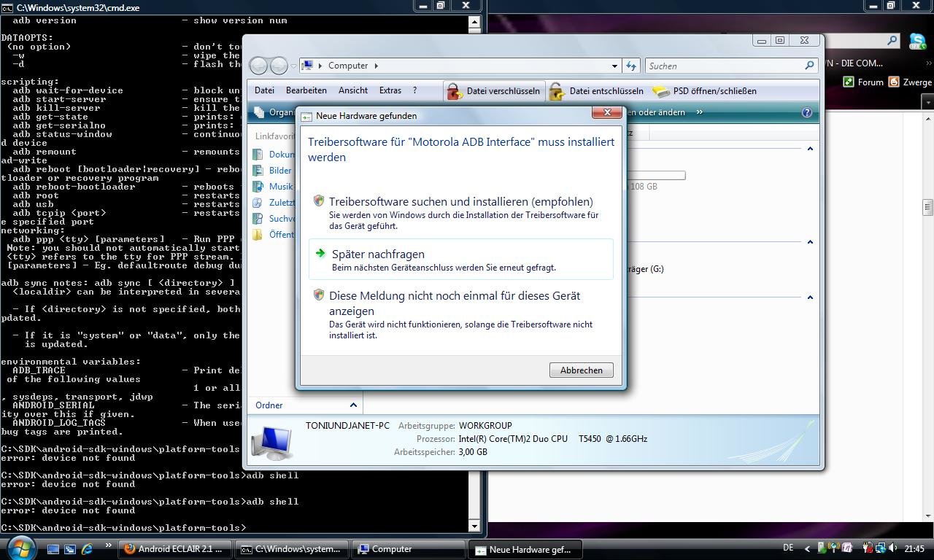The height and width of the screenshot is (560, 934).
Task: Click the Öffentlich folder icon
Action: tap(258, 235)
